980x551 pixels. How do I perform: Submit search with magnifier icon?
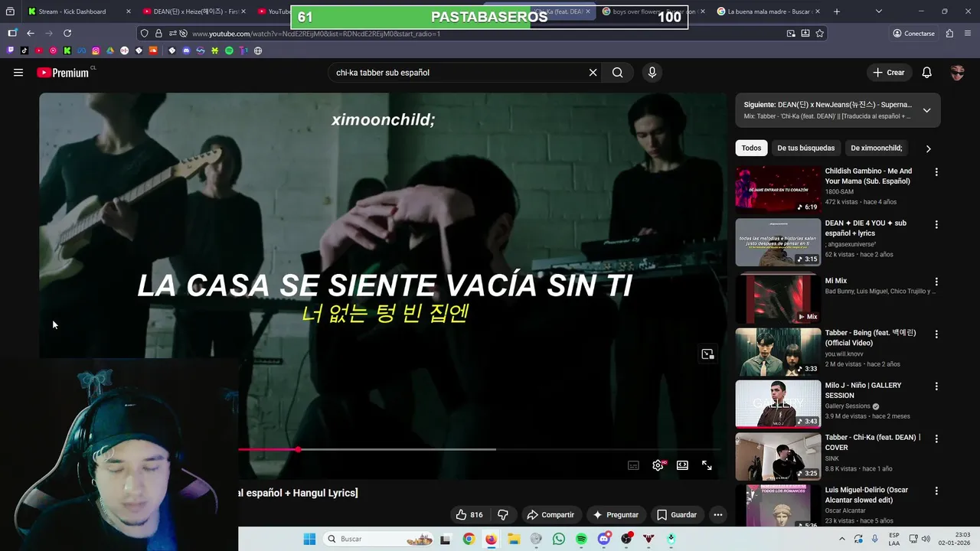(617, 73)
